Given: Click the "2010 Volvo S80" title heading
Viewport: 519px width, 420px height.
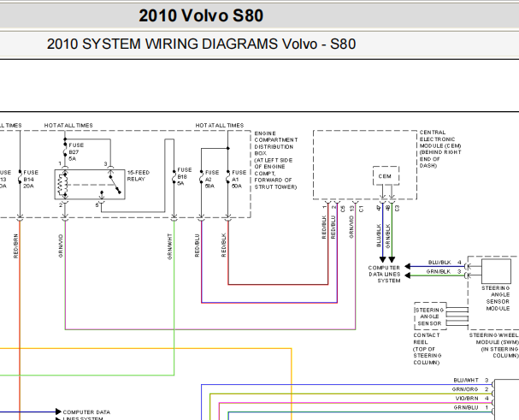Looking at the screenshot, I should coord(201,15).
